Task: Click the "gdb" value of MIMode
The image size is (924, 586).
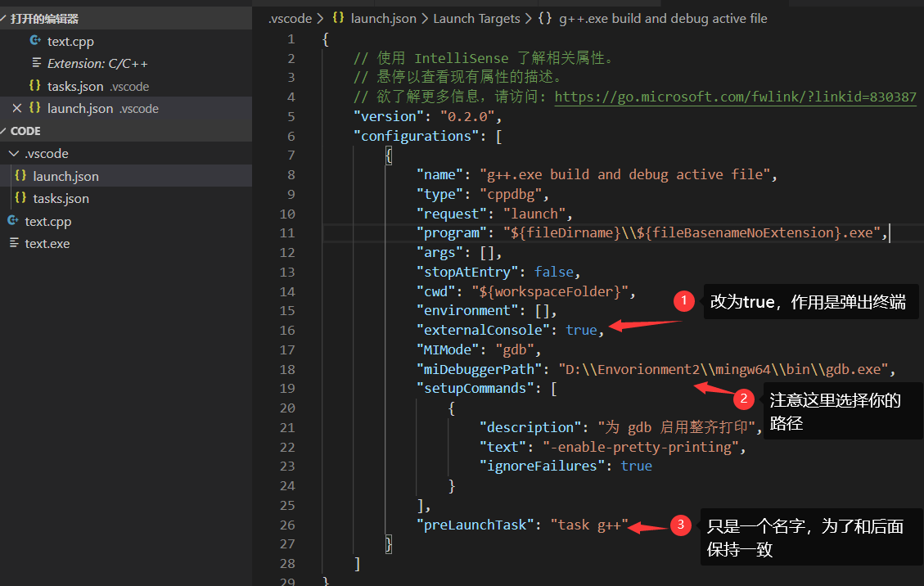Action: point(515,350)
